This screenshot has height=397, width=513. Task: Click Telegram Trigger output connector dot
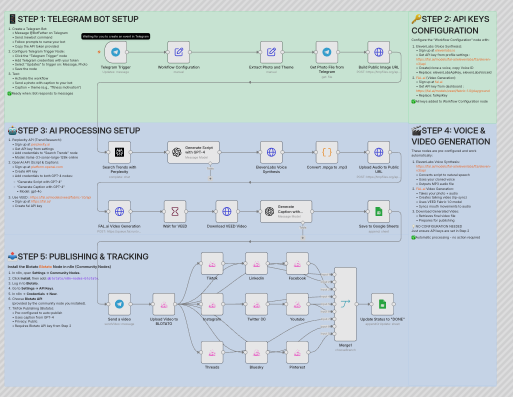(x=127, y=52)
